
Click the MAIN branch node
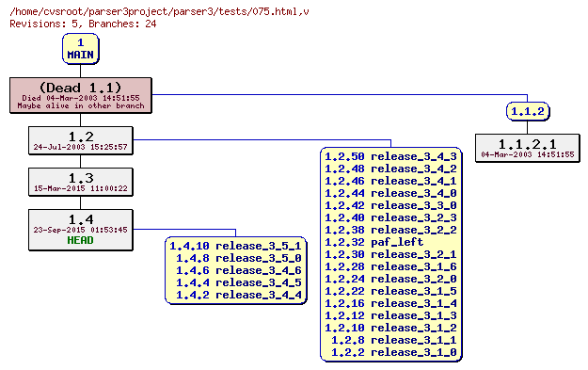pos(81,49)
